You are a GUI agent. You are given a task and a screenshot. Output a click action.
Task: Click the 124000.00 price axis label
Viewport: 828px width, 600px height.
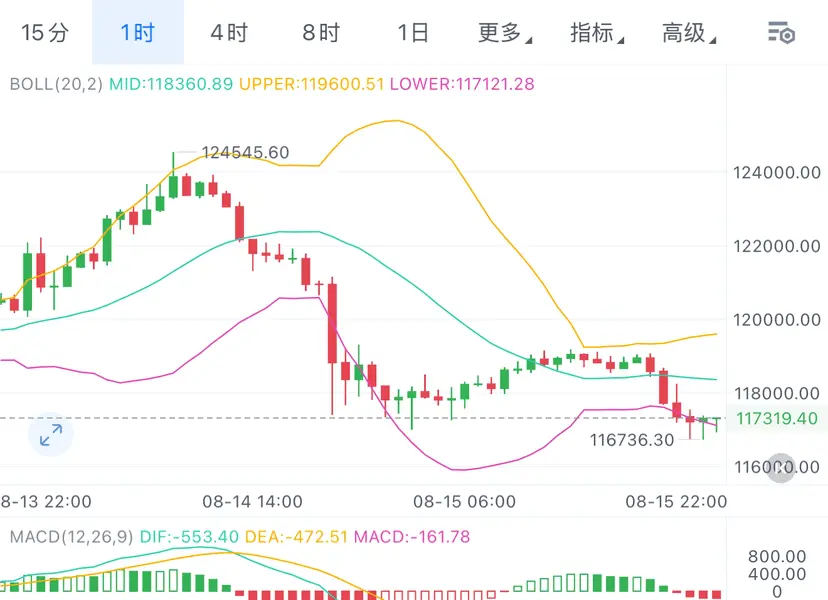click(x=777, y=173)
